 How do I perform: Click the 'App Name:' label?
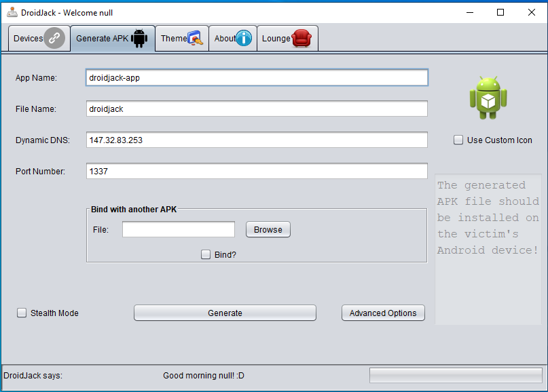36,78
